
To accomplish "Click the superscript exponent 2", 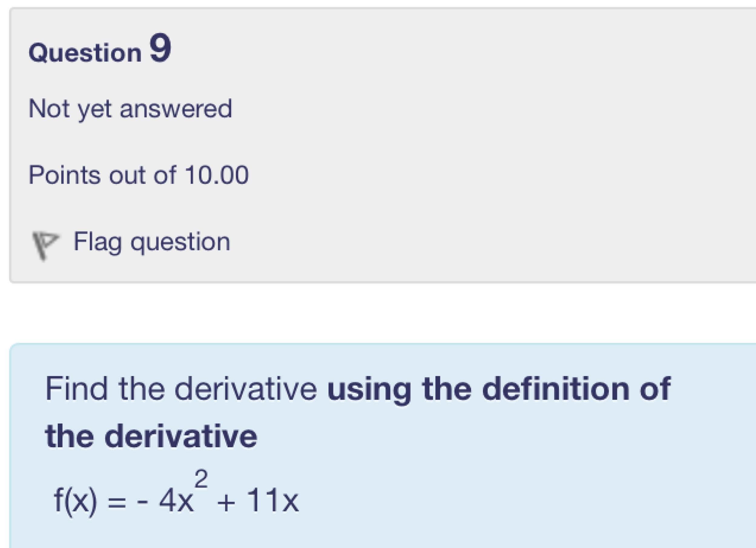I will [x=201, y=479].
